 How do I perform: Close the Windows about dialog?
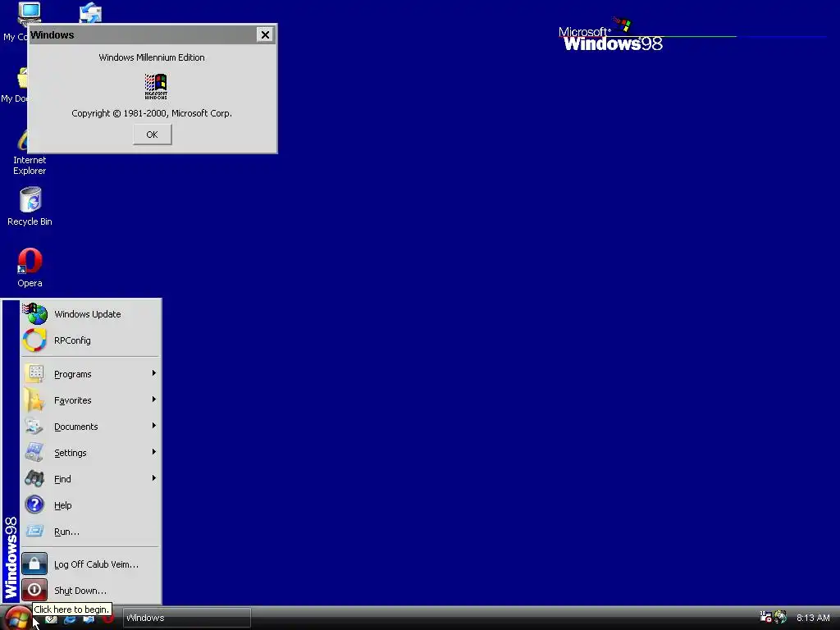coord(265,34)
